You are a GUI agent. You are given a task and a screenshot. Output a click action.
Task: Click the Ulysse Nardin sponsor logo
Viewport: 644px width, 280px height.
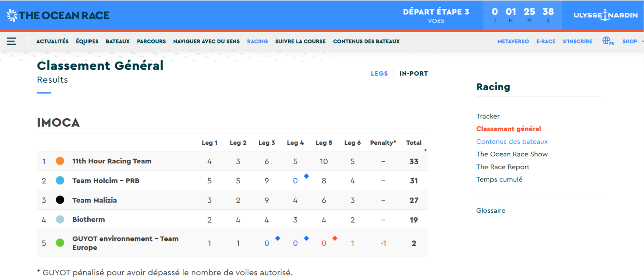(605, 15)
